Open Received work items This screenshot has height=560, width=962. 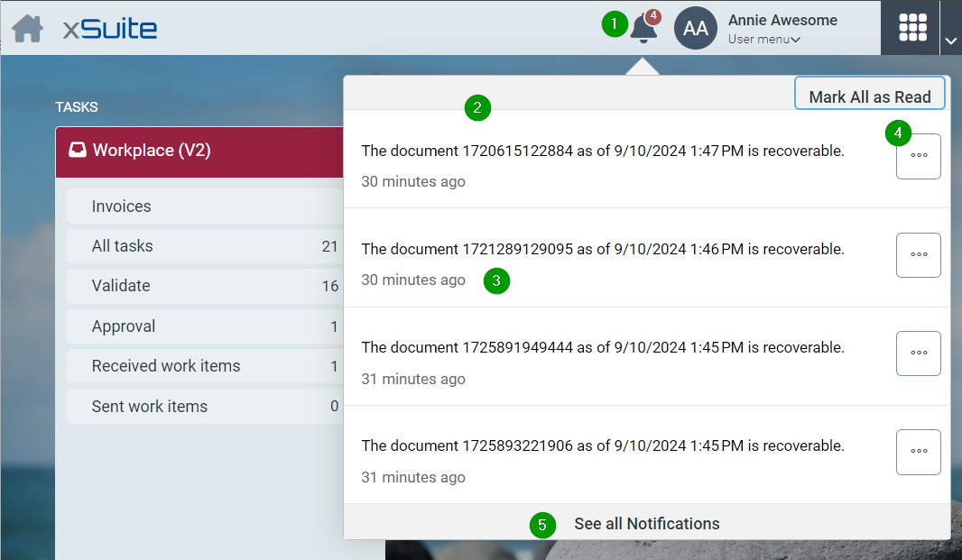point(166,366)
